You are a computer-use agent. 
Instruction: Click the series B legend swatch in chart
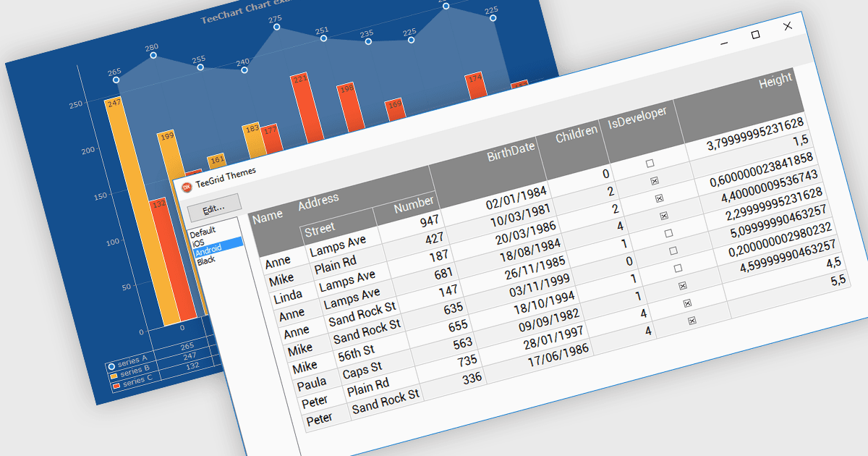pos(114,376)
